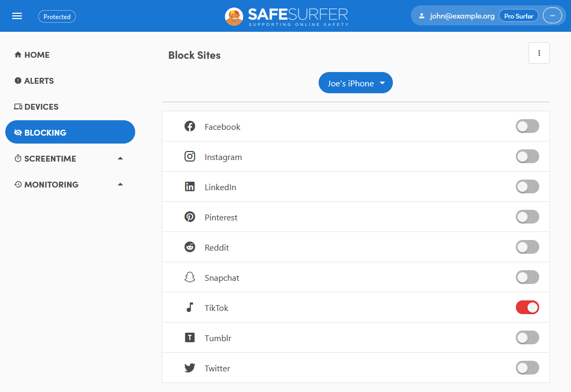Click the Block Sites heading
The image size is (571, 392).
[x=195, y=55]
